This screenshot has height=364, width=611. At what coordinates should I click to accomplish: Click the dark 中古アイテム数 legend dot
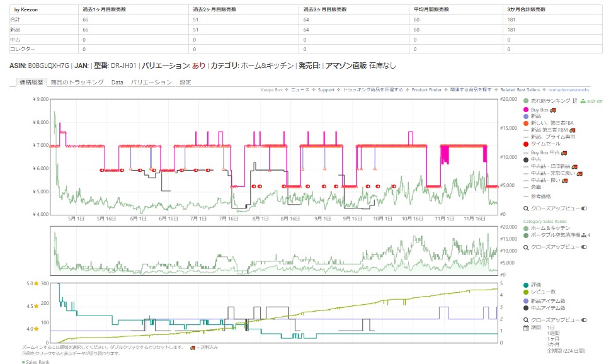point(527,308)
